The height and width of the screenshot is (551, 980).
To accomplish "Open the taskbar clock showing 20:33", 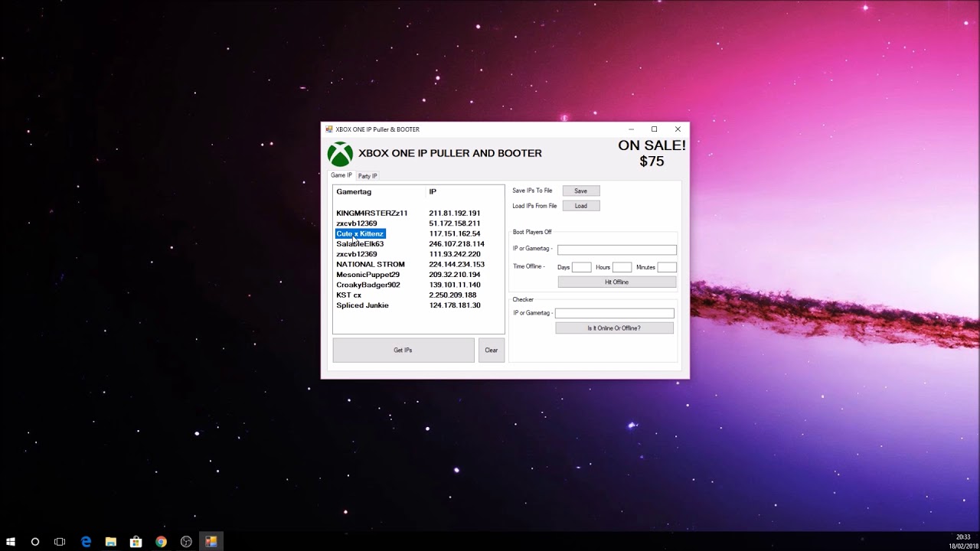I will pyautogui.click(x=962, y=542).
